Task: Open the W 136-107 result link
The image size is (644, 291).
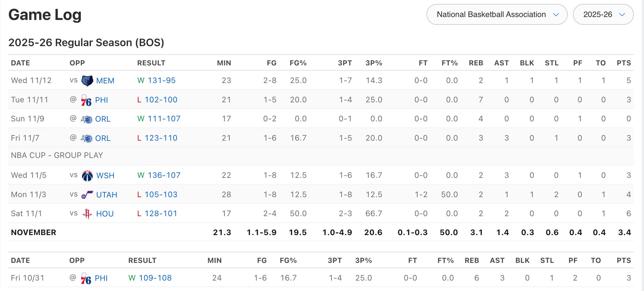Action: pos(164,175)
